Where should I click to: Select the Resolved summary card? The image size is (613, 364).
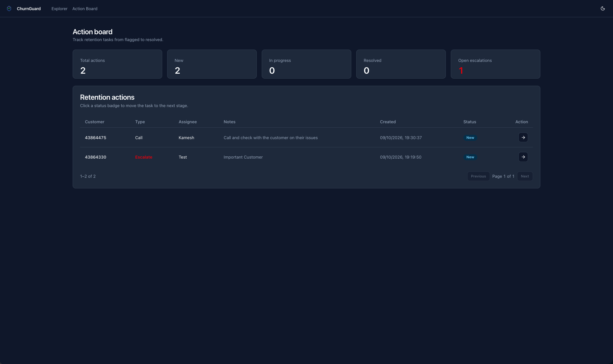tap(401, 64)
